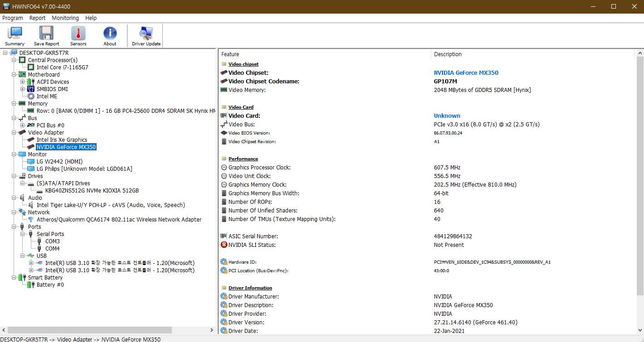
Task: Click the ASIC Serial Number value 484129864132
Action: click(x=453, y=236)
